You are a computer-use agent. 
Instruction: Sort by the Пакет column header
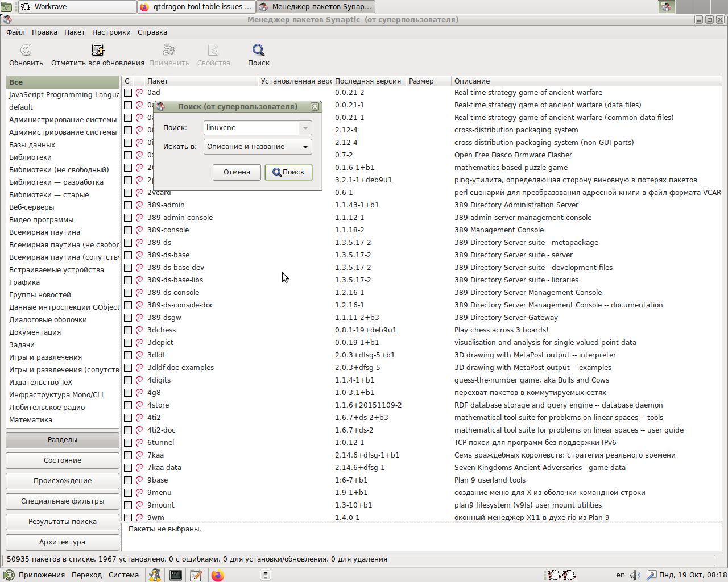pyautogui.click(x=201, y=81)
